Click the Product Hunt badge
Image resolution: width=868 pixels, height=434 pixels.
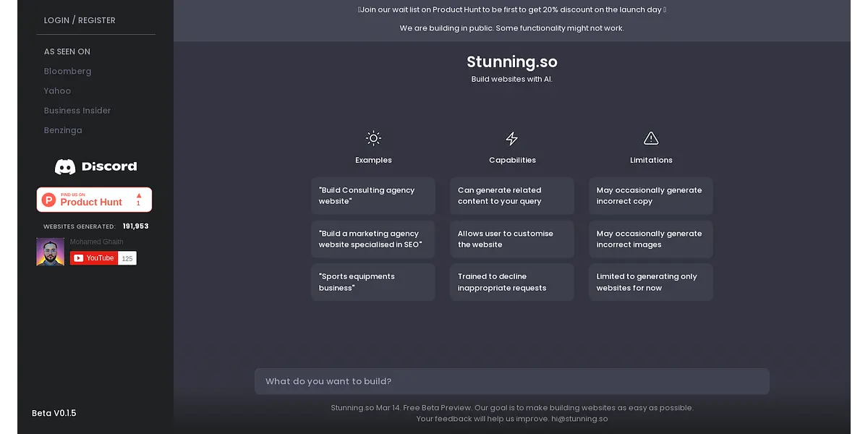[x=85, y=200]
